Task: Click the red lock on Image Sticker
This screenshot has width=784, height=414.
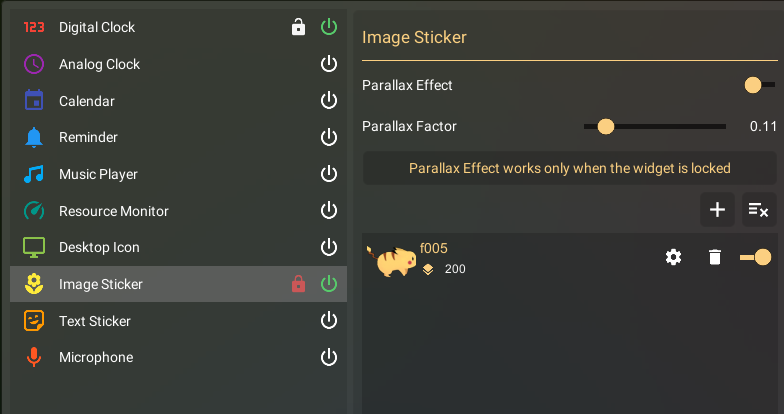Action: point(298,285)
